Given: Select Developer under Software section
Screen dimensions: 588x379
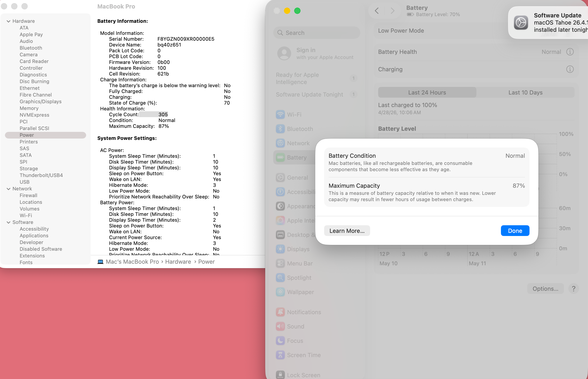Looking at the screenshot, I should coord(31,242).
